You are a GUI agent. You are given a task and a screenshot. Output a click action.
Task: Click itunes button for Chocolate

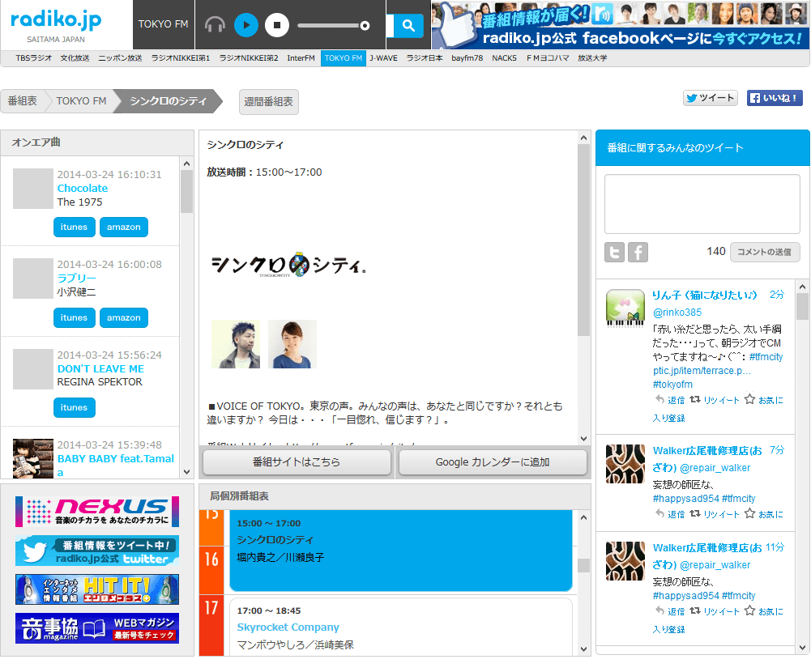(74, 227)
